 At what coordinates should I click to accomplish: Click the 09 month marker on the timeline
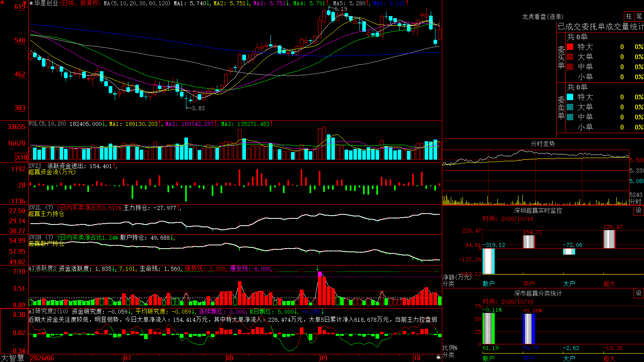click(x=324, y=358)
